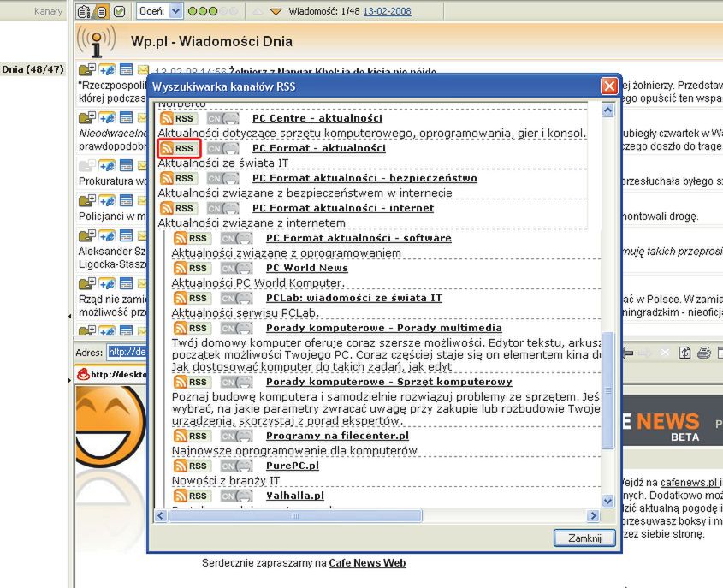
Task: Open the Cafe News Web link
Action: click(x=368, y=563)
